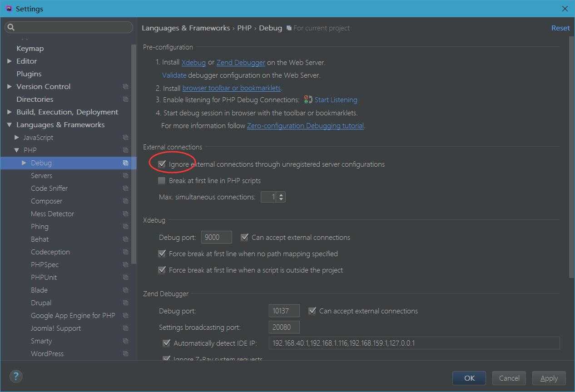Expand the Editor tree node
The height and width of the screenshot is (392, 575).
coord(10,61)
